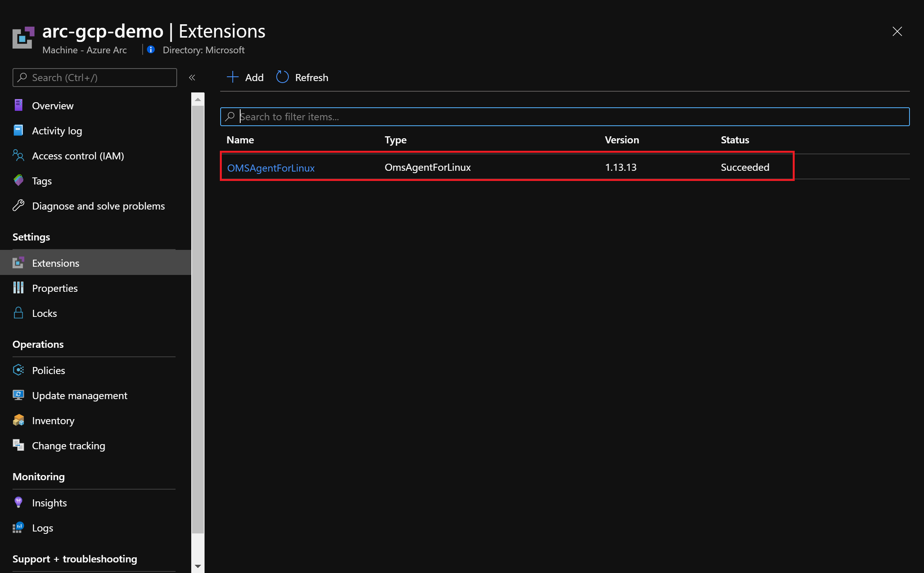Click the plus icon beside Add
Viewport: 924px width, 573px height.
point(232,77)
